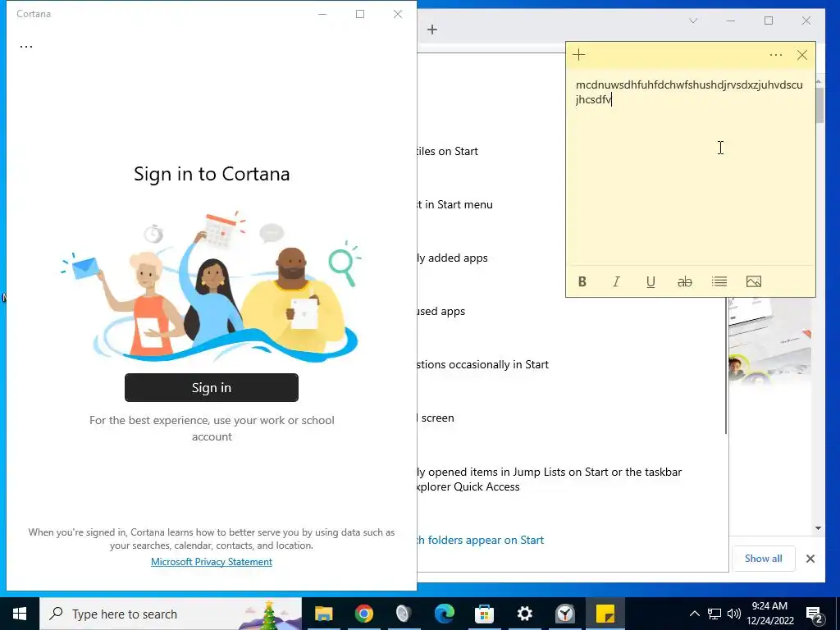Click the 'tiles on Start' setting text
Image resolution: width=840 pixels, height=630 pixels.
click(448, 152)
